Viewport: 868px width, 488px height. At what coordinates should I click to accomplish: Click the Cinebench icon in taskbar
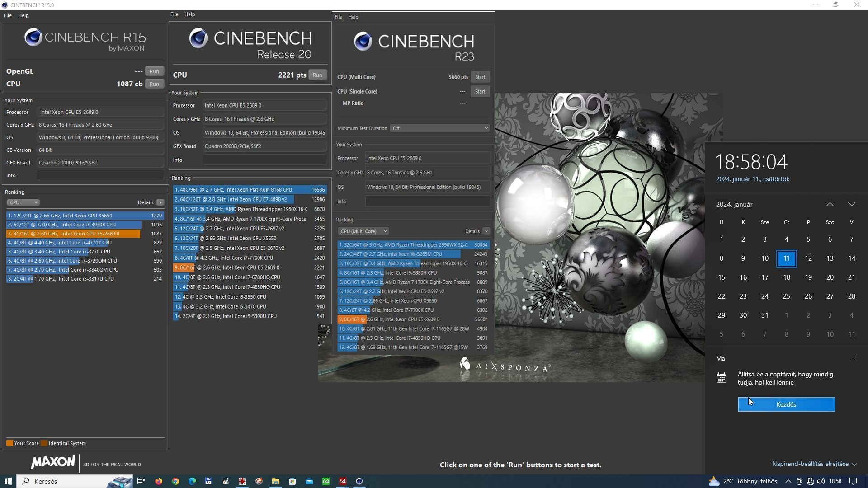tap(359, 481)
